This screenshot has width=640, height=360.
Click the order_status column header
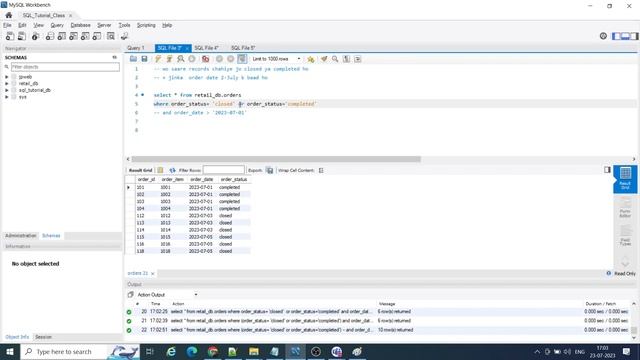tap(234, 180)
